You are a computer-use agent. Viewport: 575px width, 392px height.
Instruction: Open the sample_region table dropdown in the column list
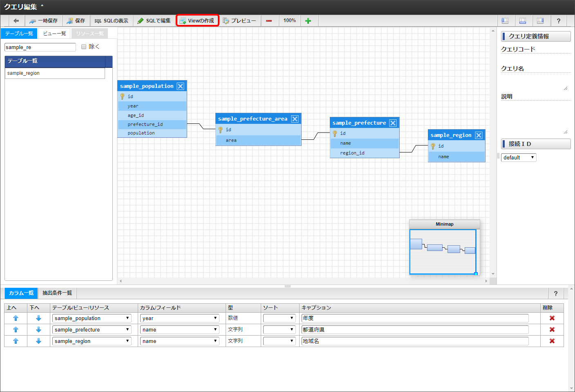pyautogui.click(x=92, y=341)
